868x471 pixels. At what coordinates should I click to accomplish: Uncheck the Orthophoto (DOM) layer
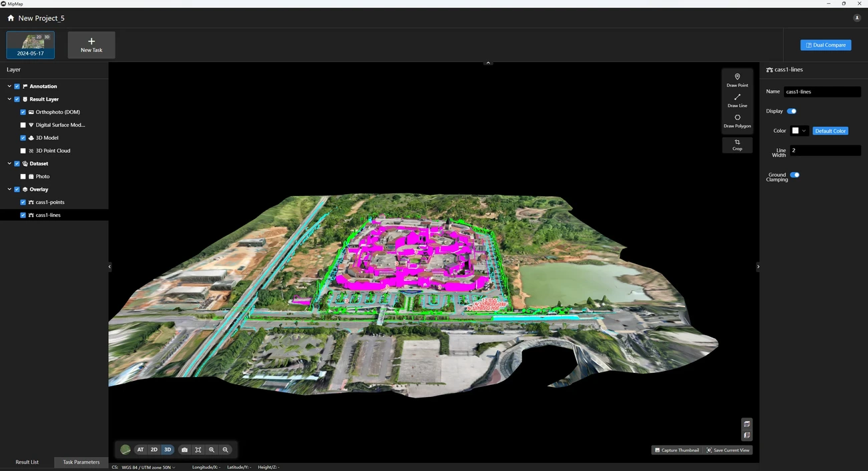pos(23,112)
